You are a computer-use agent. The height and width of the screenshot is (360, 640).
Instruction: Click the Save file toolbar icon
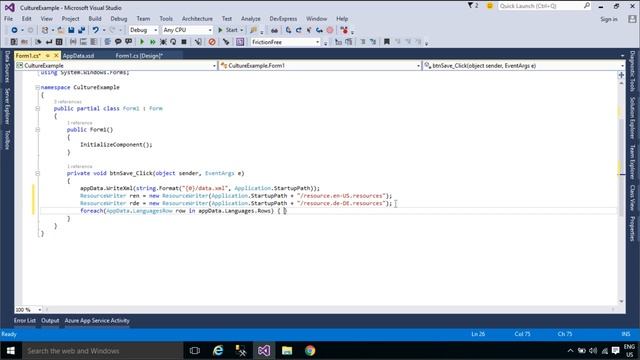click(x=71, y=30)
